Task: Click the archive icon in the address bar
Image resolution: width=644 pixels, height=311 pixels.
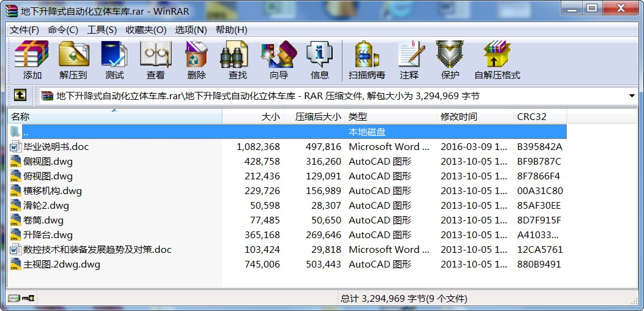Action: click(x=47, y=96)
